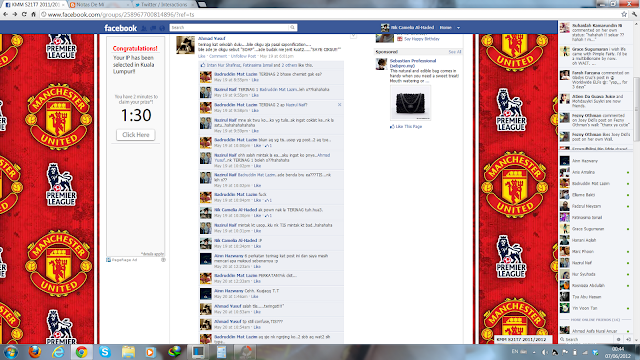Open Windows Start menu
This screenshot has width=640, height=360.
pyautogui.click(x=11, y=352)
